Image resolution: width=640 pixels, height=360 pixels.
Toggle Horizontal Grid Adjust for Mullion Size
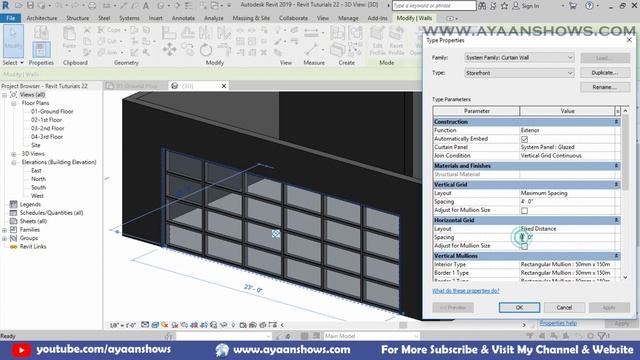[x=524, y=246]
